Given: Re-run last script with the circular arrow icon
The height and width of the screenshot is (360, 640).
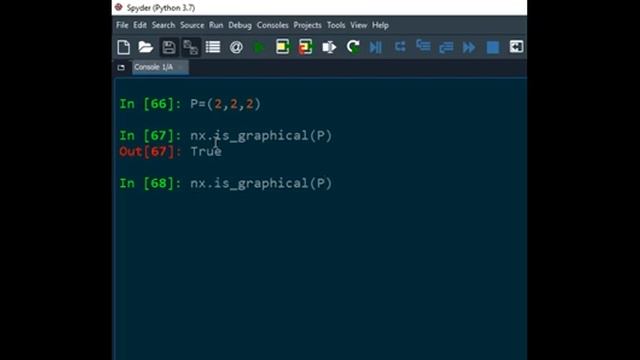Looking at the screenshot, I should click(x=353, y=47).
